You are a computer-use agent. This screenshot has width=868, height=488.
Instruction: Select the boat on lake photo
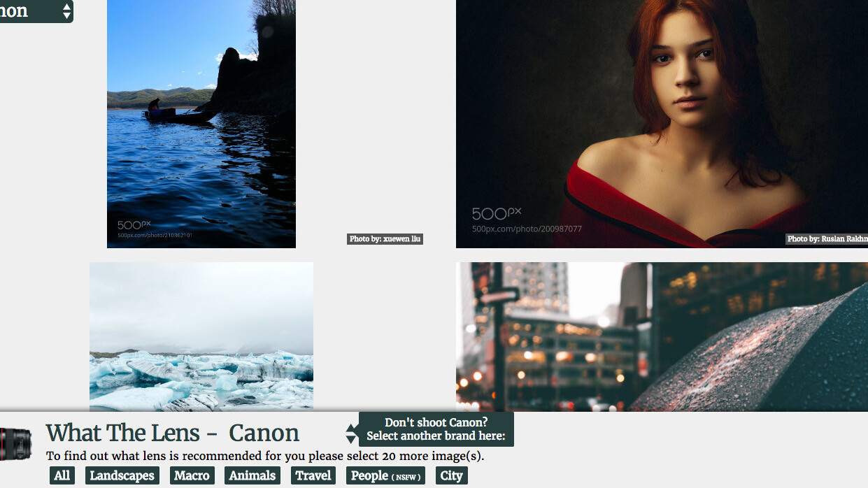[201, 124]
